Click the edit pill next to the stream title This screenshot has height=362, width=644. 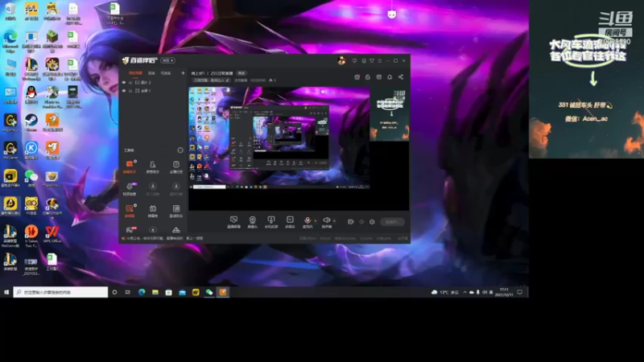(242, 73)
